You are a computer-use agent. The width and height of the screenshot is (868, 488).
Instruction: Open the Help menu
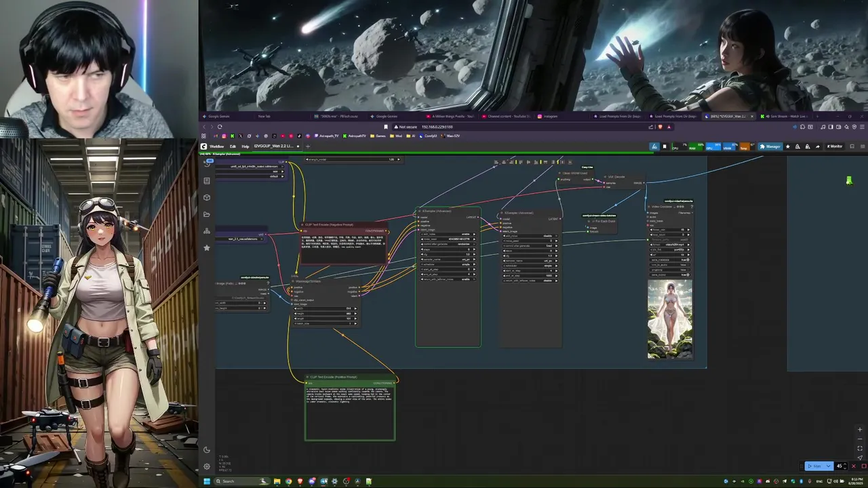click(x=245, y=146)
